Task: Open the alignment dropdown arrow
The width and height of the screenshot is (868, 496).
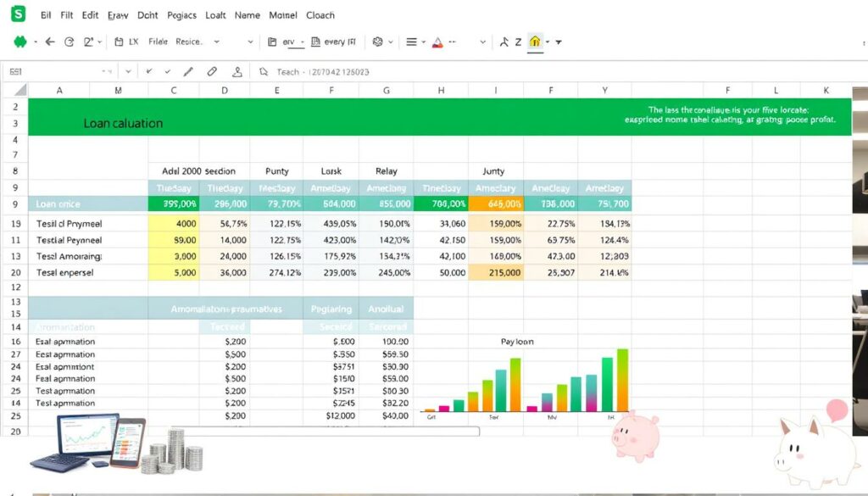Action: point(424,42)
